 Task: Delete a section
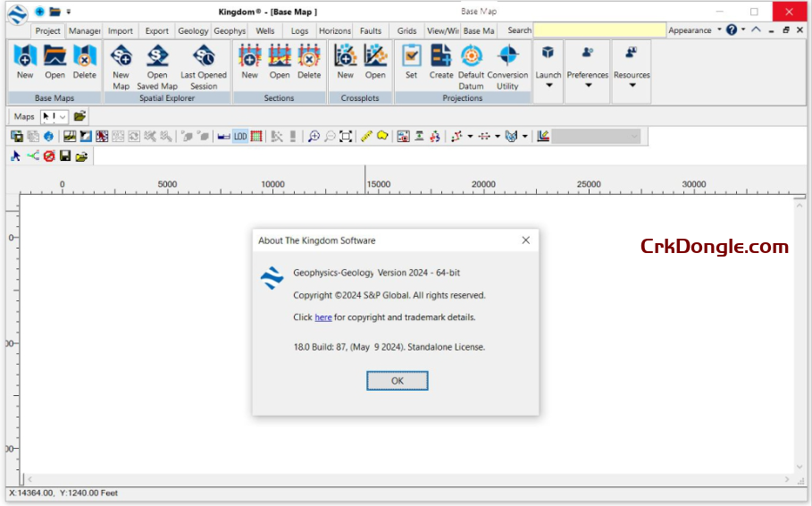(309, 61)
